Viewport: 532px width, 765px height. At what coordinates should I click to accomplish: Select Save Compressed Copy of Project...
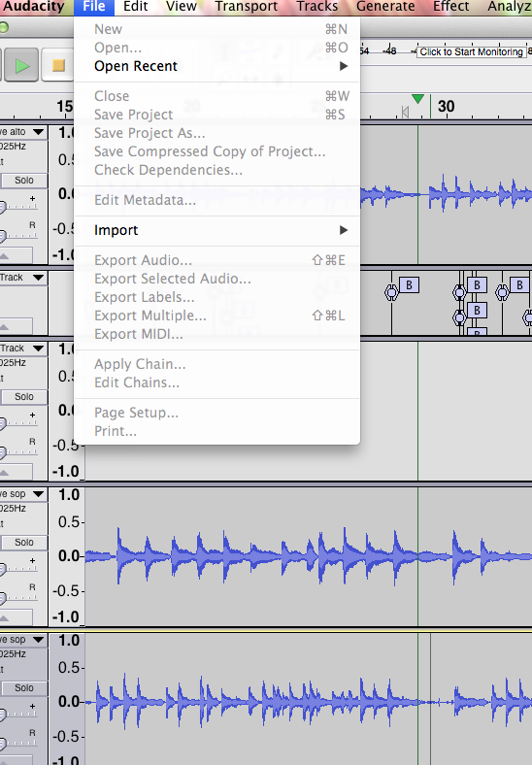point(216,151)
